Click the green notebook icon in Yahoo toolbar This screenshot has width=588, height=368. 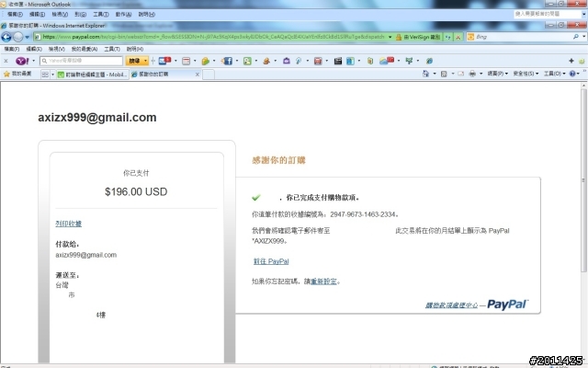pyautogui.click(x=370, y=61)
